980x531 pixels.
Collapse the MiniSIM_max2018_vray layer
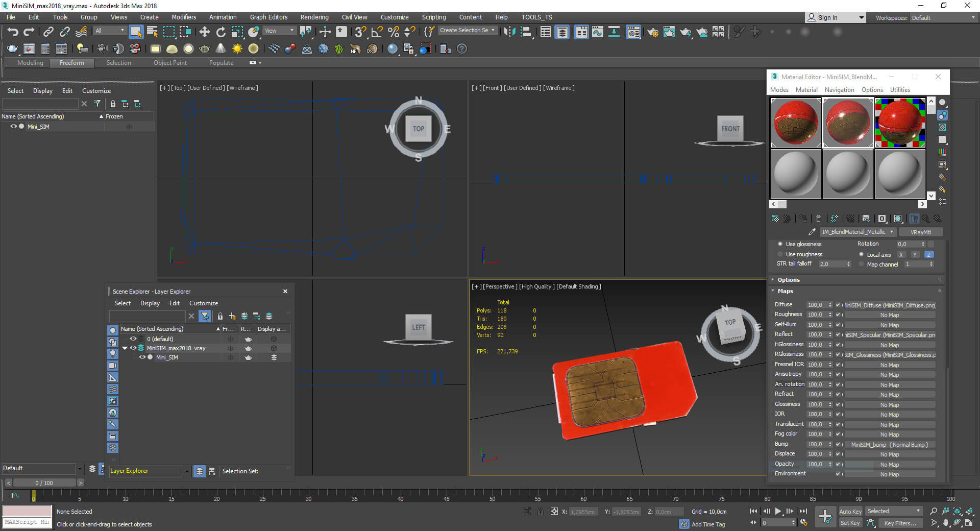click(x=125, y=348)
